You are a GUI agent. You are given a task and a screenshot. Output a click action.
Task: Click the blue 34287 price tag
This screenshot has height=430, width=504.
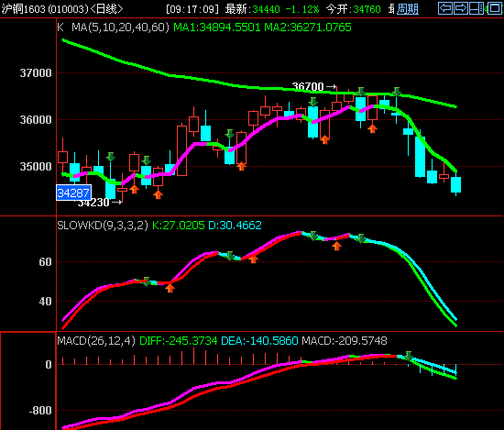73,193
